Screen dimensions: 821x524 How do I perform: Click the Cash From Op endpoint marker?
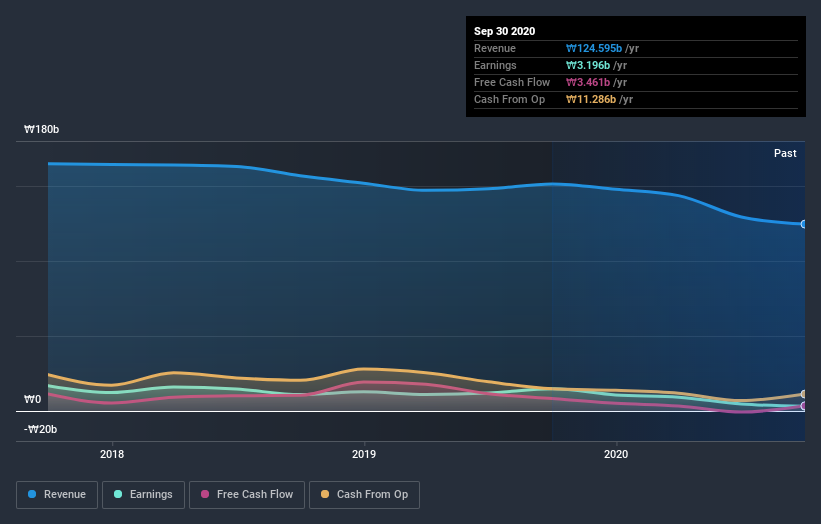point(804,394)
